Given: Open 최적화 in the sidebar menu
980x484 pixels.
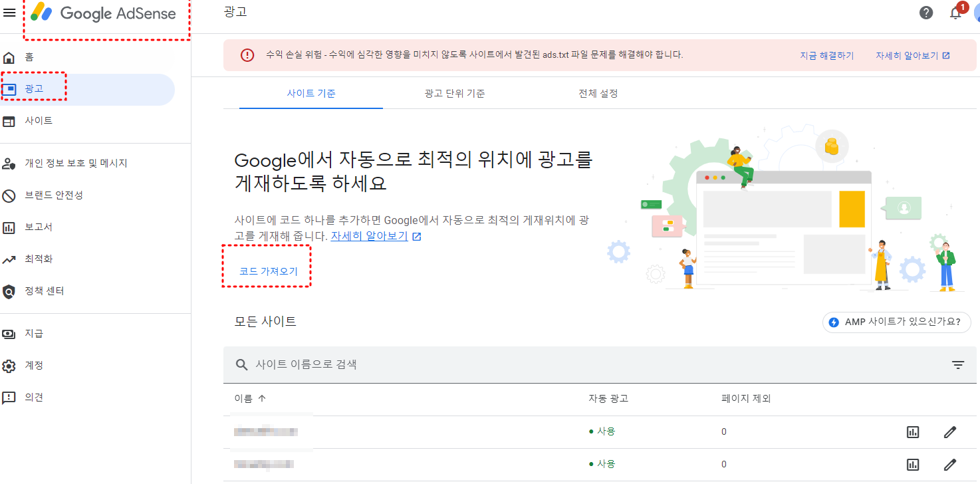Looking at the screenshot, I should [x=39, y=259].
